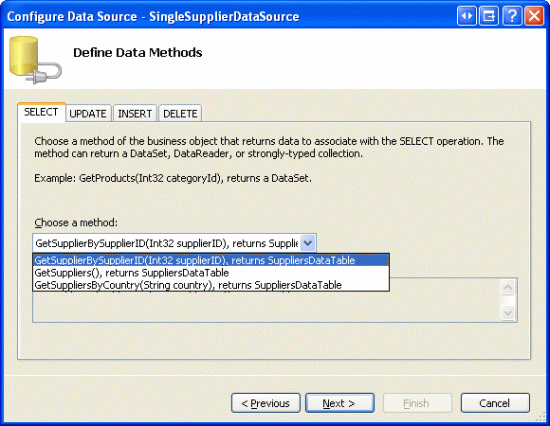Close the Configure Data Source dialog
The image size is (550, 426).
[534, 16]
